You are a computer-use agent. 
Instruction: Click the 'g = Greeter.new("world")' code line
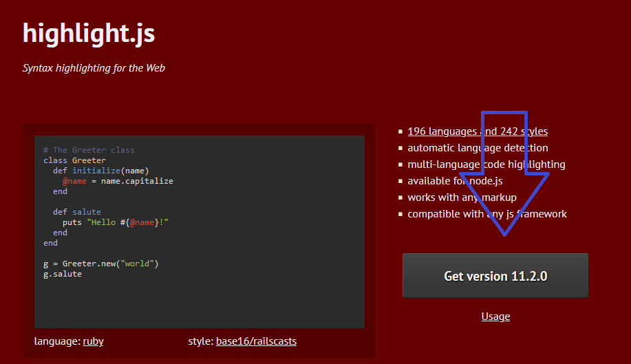click(x=101, y=264)
